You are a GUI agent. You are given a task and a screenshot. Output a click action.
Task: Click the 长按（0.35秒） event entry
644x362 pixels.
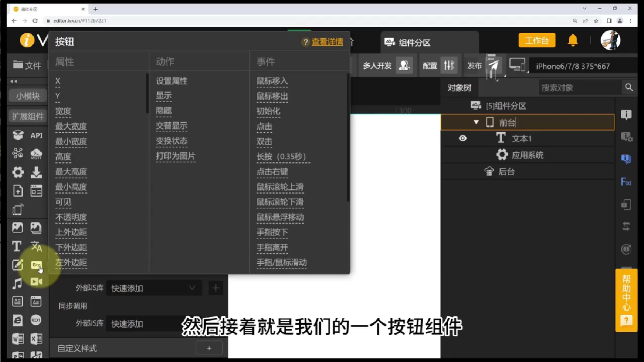(x=283, y=156)
